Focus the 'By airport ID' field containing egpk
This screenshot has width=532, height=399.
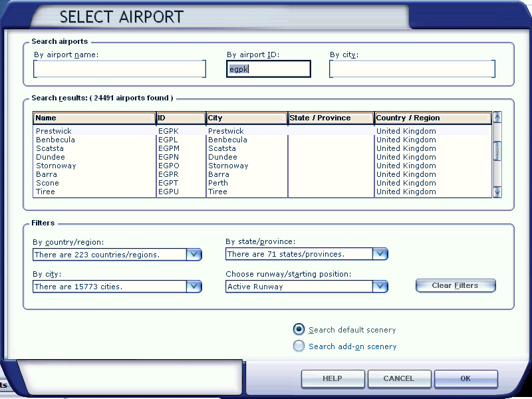pos(269,69)
